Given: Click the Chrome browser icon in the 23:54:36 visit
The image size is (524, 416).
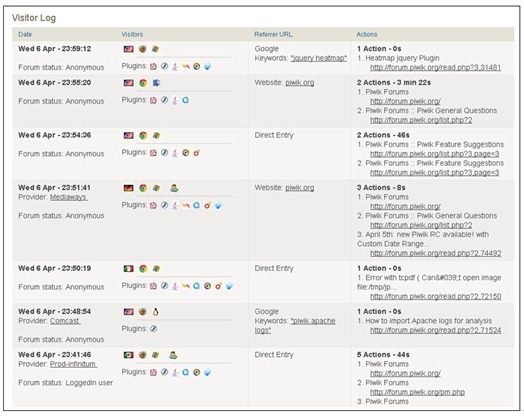Looking at the screenshot, I should (143, 135).
